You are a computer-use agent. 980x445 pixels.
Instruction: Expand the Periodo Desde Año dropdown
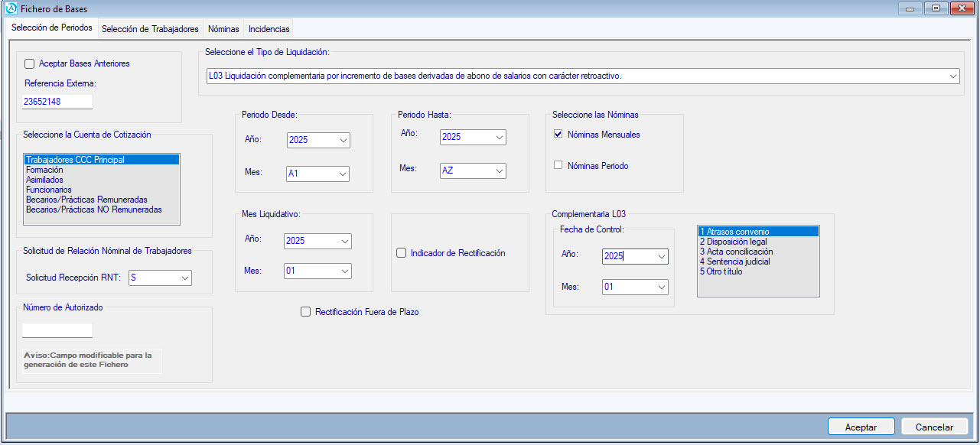click(342, 140)
